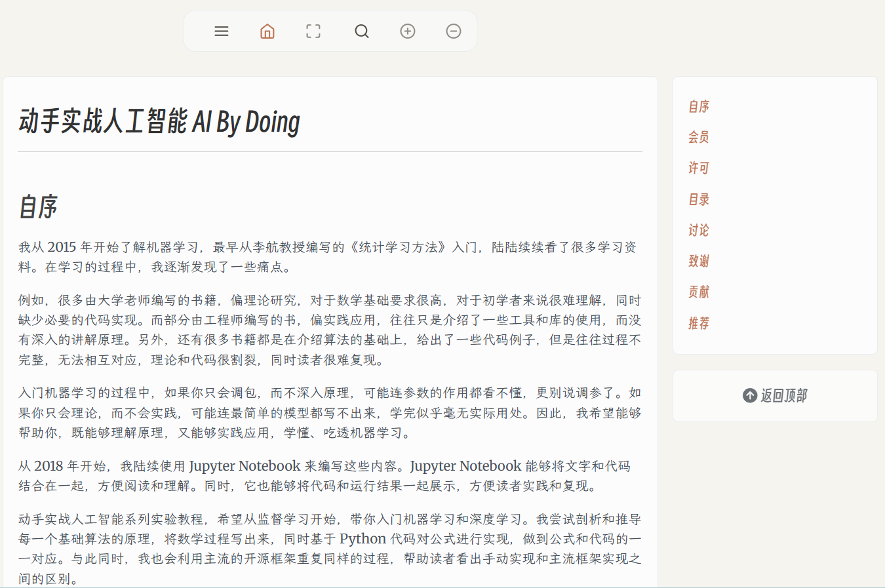885x588 pixels.
Task: Zoom in with the plus circle icon
Action: 408,31
